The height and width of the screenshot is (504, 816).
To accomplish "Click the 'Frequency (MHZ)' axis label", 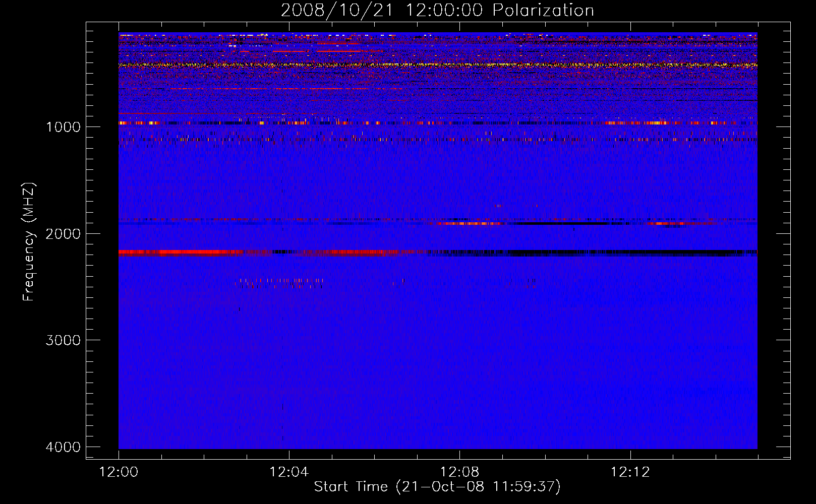I will pyautogui.click(x=29, y=242).
